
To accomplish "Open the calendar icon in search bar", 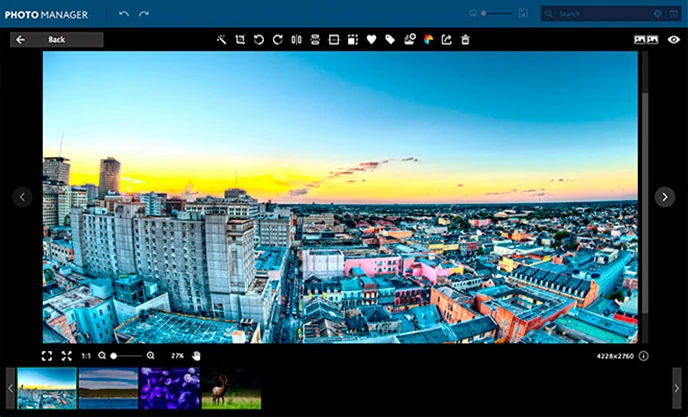I will pyautogui.click(x=674, y=14).
